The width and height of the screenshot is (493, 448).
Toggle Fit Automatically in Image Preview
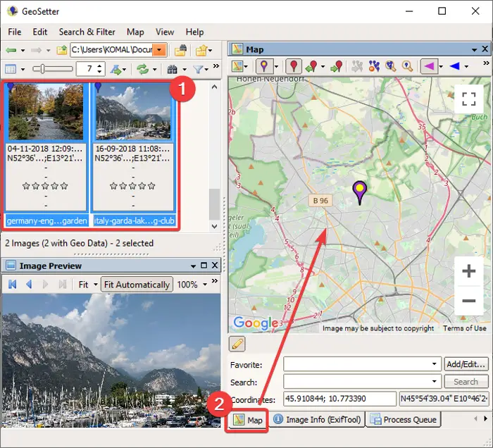tap(137, 285)
